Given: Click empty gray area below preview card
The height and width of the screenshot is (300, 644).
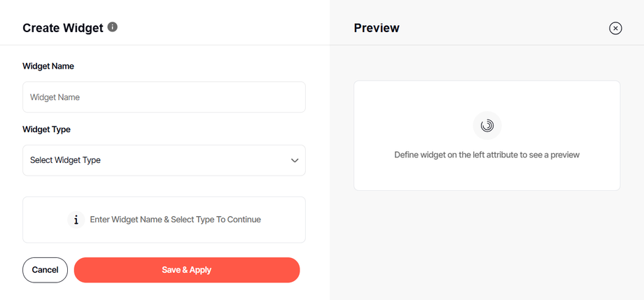Looking at the screenshot, I should click(x=486, y=245).
